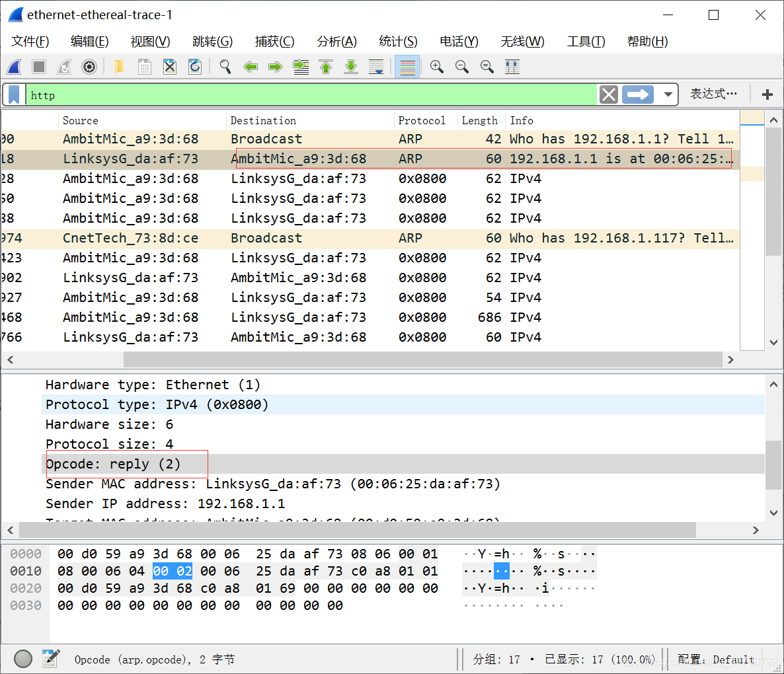784x674 pixels.
Task: Open the 编辑(E) menu
Action: [89, 42]
